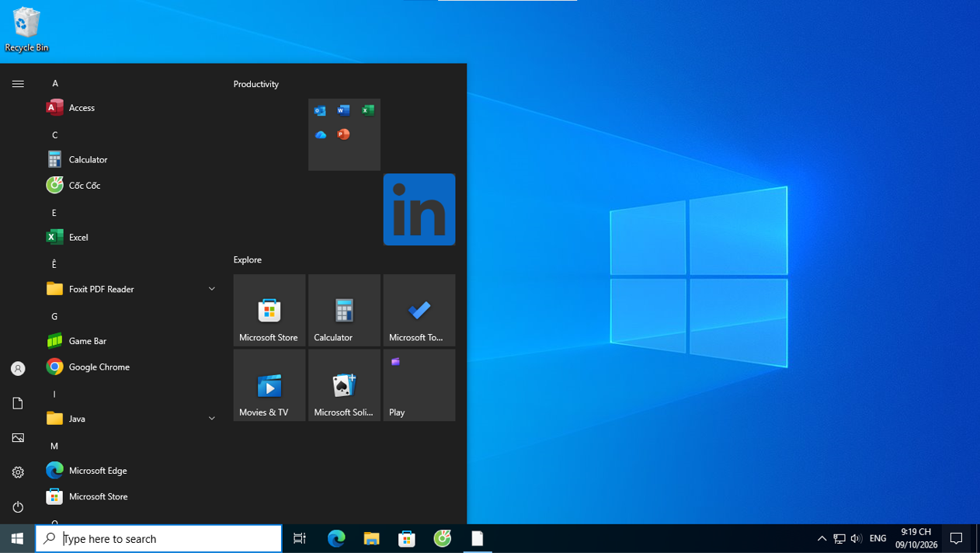
Task: Open Microsoft Store in the app list
Action: click(x=130, y=496)
